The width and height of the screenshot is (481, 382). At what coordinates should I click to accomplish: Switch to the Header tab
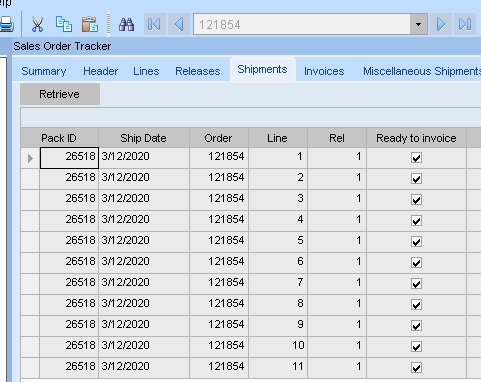coord(101,71)
